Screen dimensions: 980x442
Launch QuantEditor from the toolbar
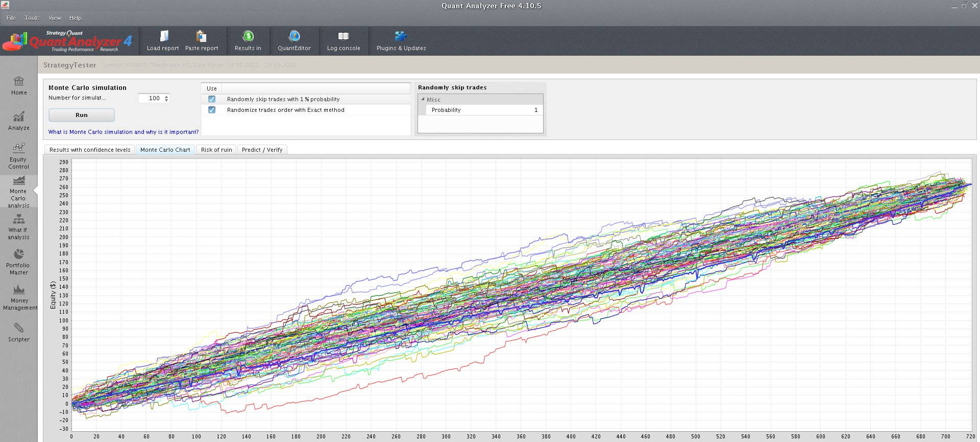point(294,36)
